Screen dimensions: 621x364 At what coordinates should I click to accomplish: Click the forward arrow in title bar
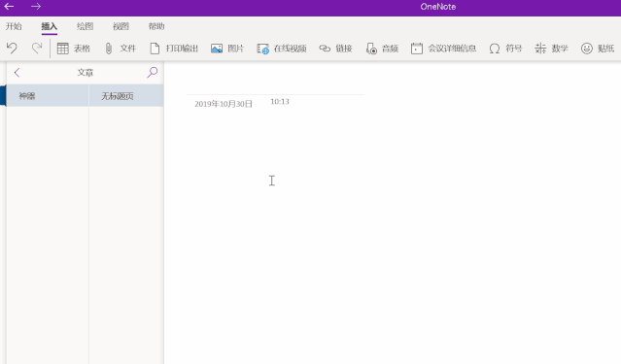pos(36,7)
